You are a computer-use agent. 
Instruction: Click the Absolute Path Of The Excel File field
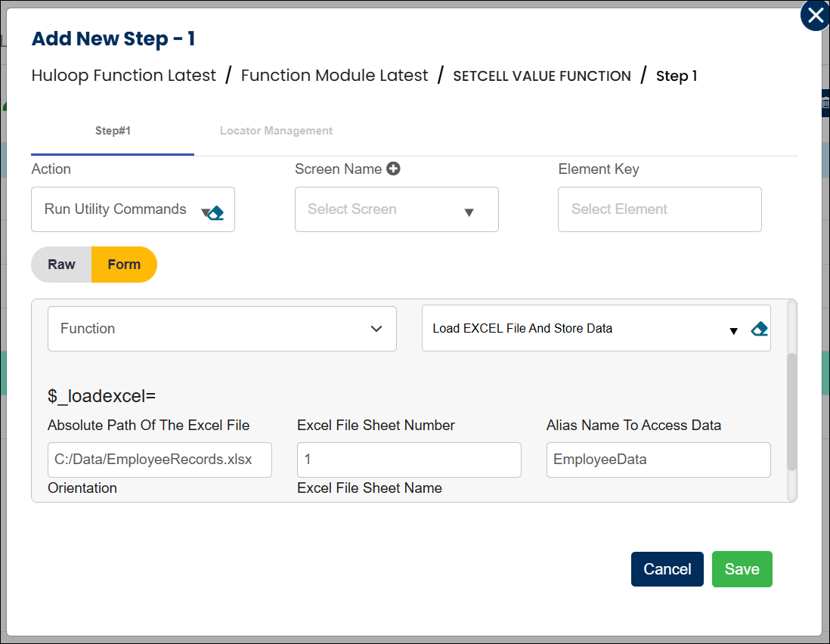[x=159, y=460]
